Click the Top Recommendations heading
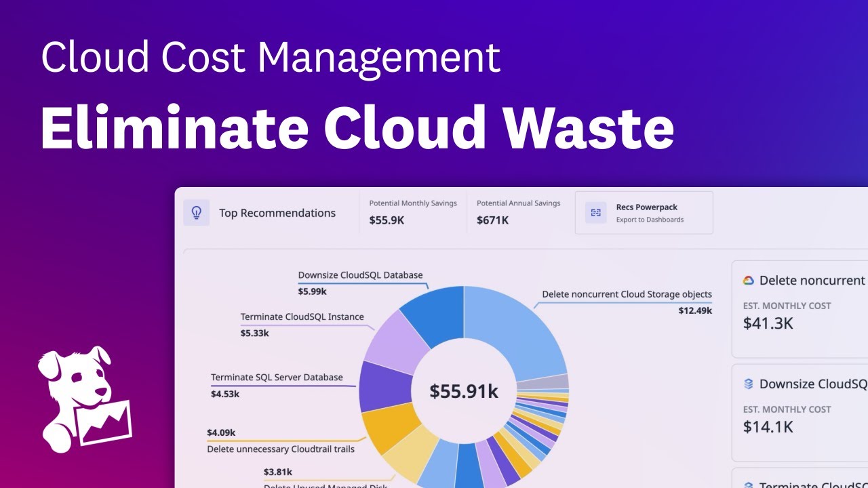Viewport: 868px width, 488px height. click(277, 213)
